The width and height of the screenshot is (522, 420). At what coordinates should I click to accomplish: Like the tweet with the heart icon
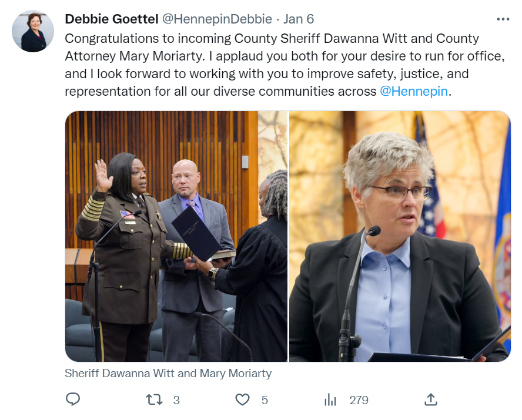pyautogui.click(x=242, y=399)
